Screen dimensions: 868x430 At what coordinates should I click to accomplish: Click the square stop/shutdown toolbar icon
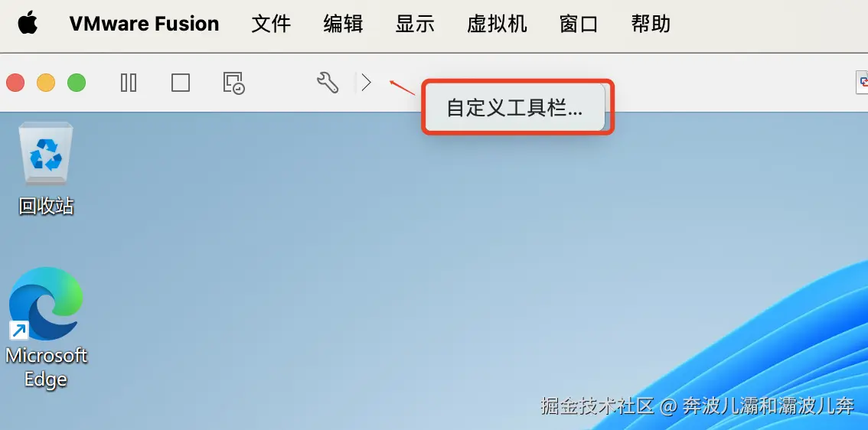click(181, 83)
